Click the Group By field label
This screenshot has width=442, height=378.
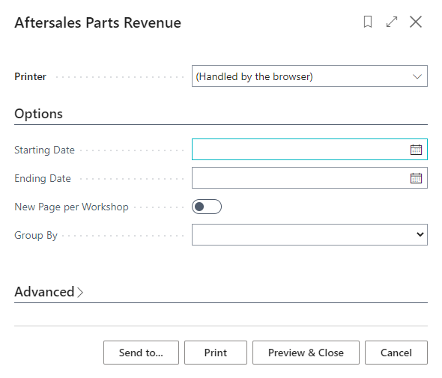(36, 235)
